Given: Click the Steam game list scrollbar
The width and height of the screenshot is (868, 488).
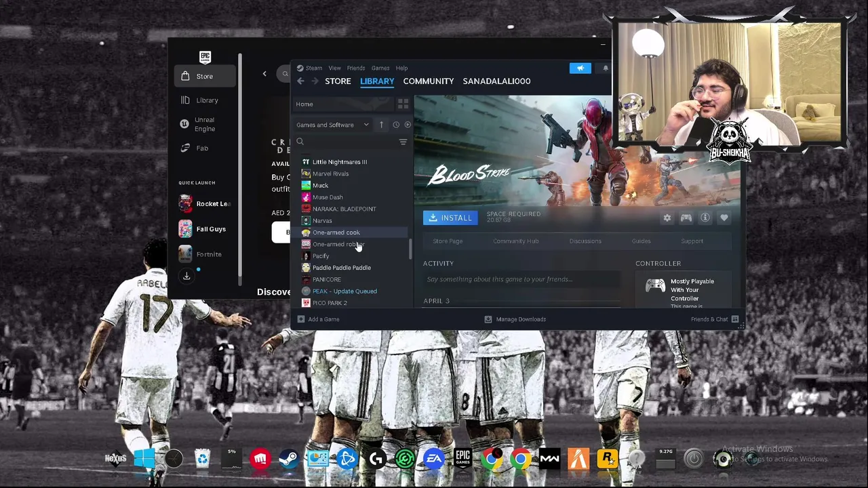Looking at the screenshot, I should [x=410, y=248].
